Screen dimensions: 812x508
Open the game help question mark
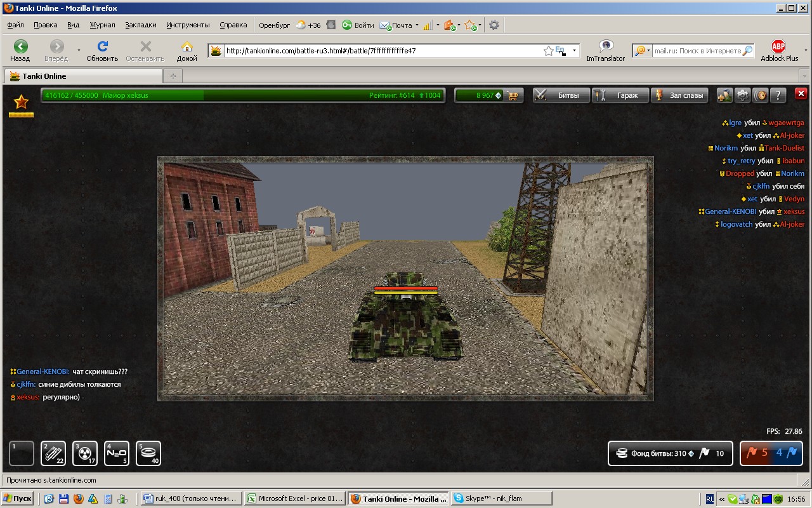(x=778, y=95)
